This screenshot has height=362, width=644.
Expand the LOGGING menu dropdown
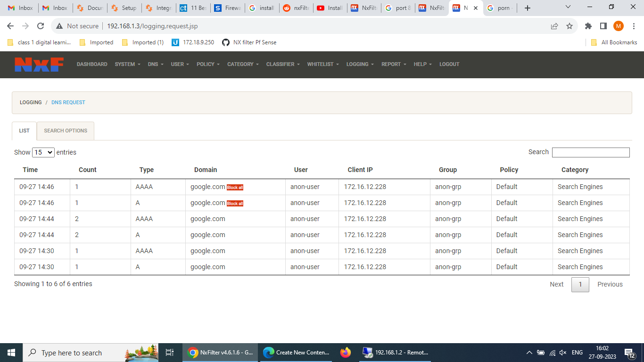360,65
